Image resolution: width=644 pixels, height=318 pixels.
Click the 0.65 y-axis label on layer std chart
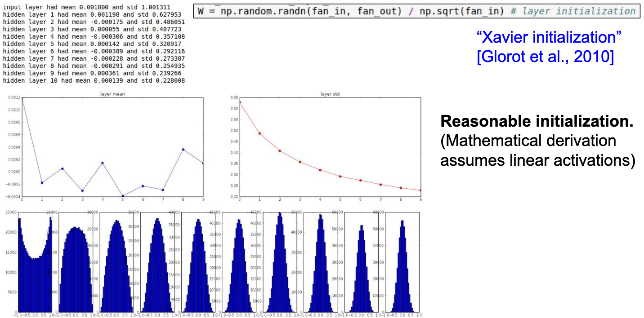point(233,97)
